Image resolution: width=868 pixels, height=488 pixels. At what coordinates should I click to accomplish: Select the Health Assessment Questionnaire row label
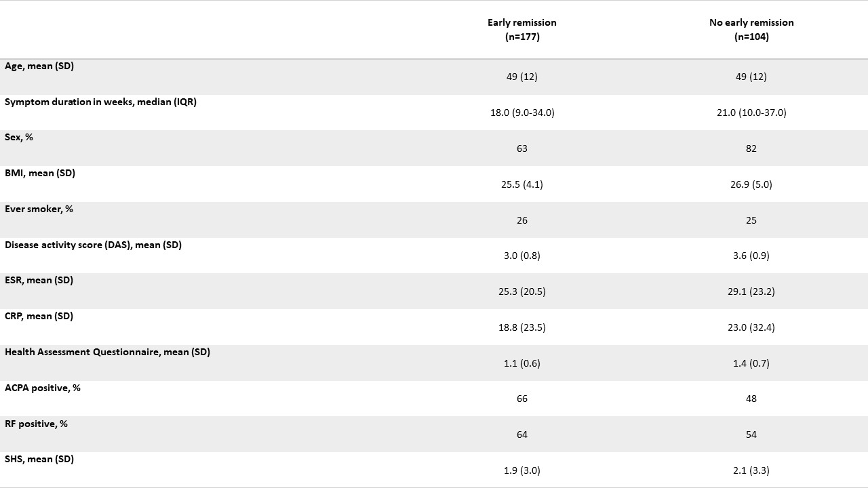point(107,352)
